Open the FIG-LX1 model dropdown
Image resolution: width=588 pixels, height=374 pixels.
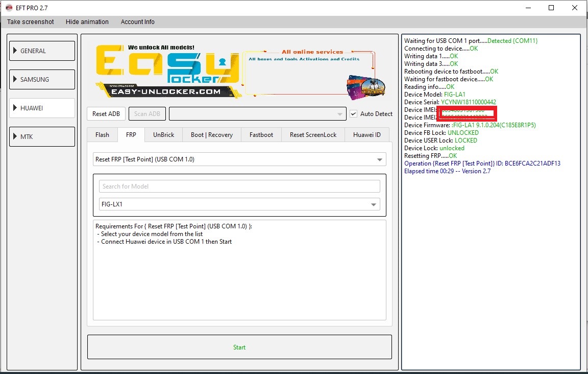pyautogui.click(x=239, y=204)
